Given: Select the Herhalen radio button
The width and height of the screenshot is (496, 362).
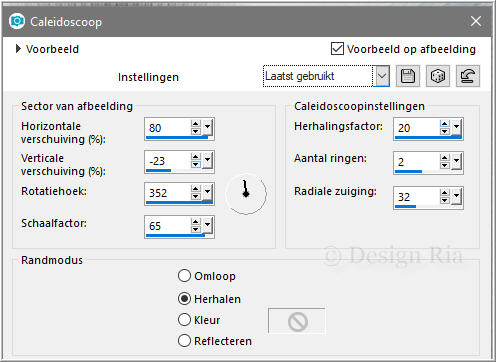Looking at the screenshot, I should 184,298.
